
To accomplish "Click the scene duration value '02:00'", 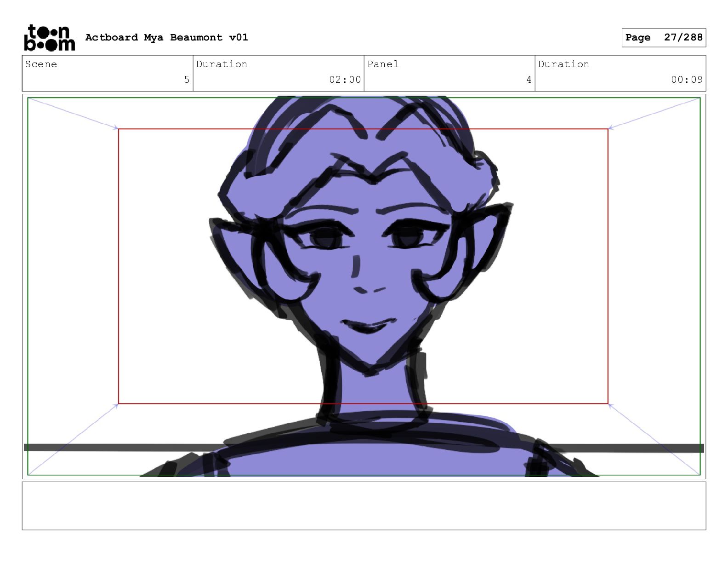I will [x=345, y=80].
